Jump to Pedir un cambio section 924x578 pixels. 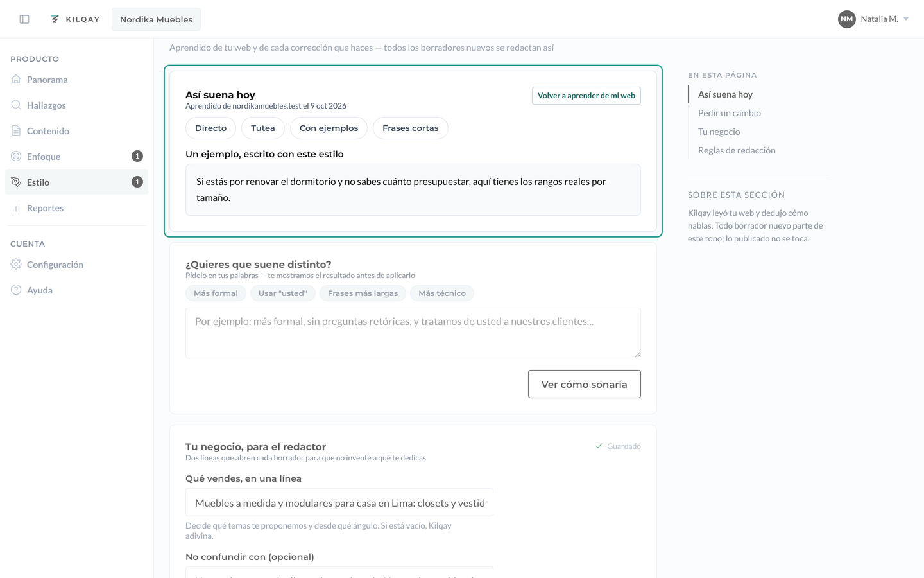730,113
